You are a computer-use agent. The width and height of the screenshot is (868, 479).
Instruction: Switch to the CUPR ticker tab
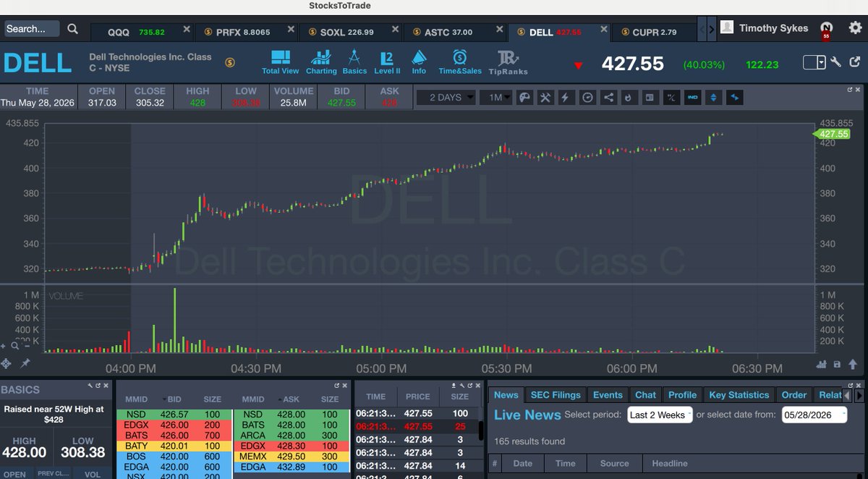coord(655,32)
